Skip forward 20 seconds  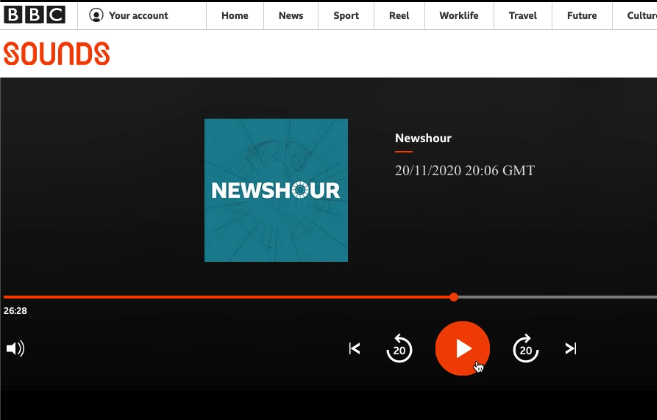(x=525, y=348)
